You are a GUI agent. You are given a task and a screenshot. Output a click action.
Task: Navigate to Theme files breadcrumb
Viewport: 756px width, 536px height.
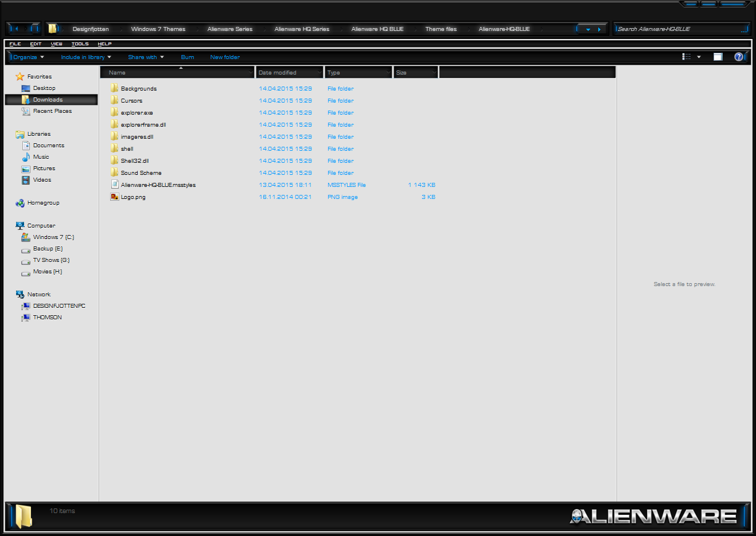point(441,29)
